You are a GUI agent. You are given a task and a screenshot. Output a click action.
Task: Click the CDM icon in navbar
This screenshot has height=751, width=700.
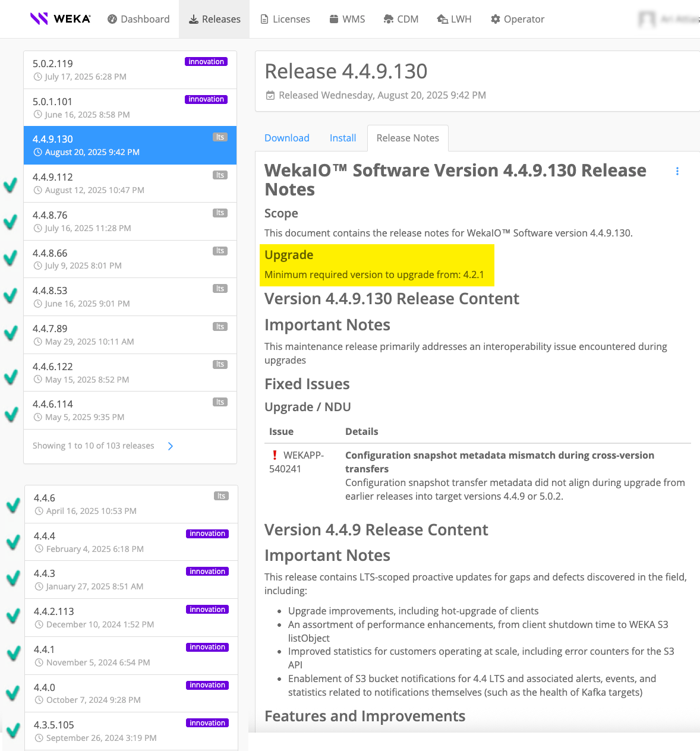389,19
